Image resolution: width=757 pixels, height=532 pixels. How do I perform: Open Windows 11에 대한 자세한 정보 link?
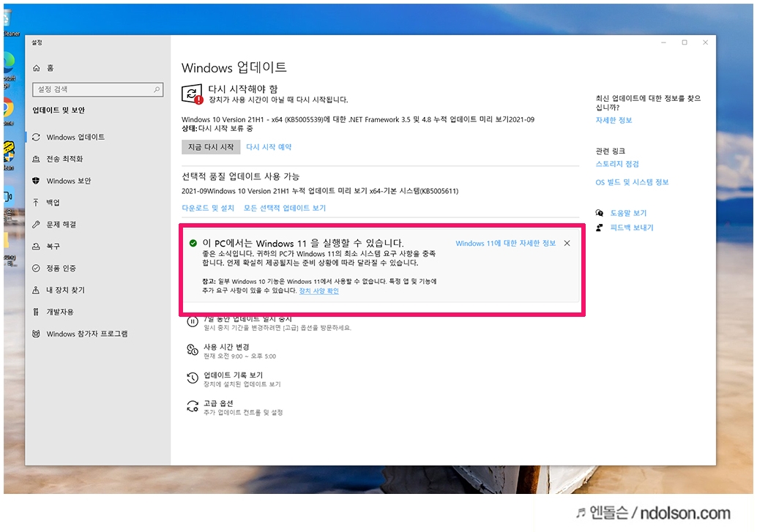(x=505, y=243)
